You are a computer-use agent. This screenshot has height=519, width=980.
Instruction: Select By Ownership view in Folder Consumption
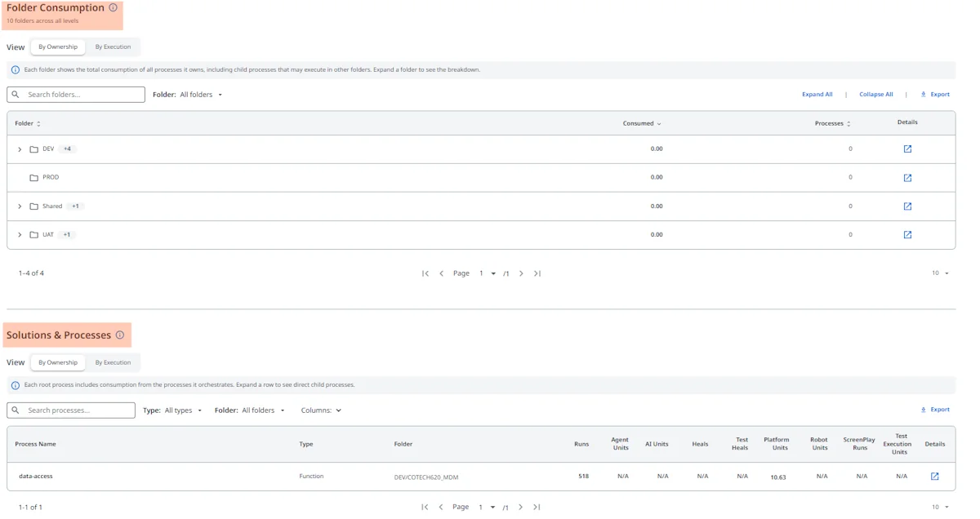pyautogui.click(x=58, y=47)
